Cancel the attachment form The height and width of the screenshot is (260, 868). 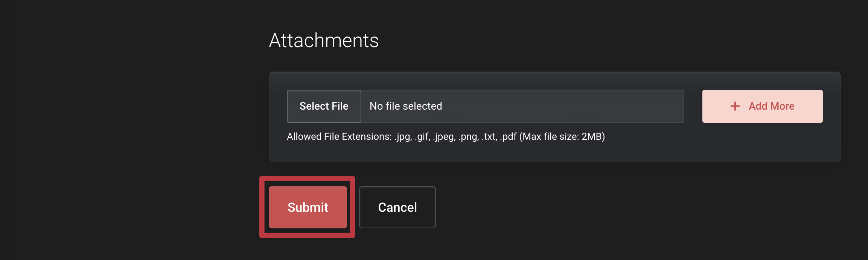click(x=397, y=207)
